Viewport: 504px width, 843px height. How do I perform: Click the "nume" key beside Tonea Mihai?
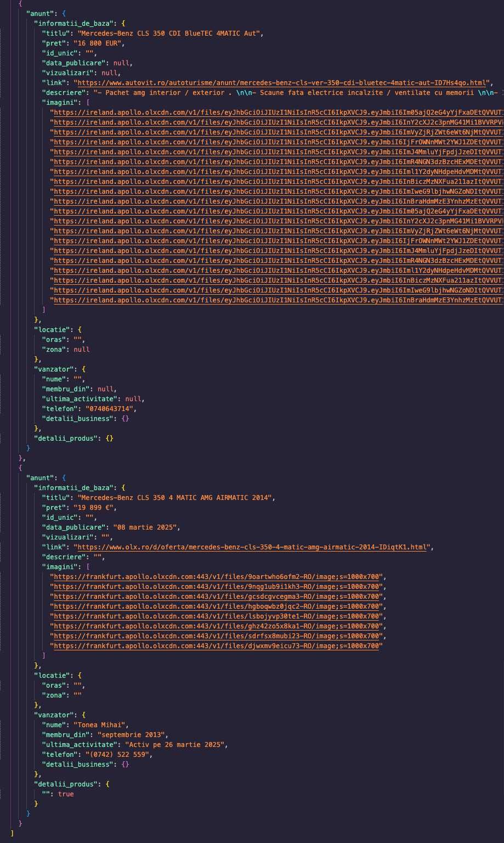pos(54,725)
